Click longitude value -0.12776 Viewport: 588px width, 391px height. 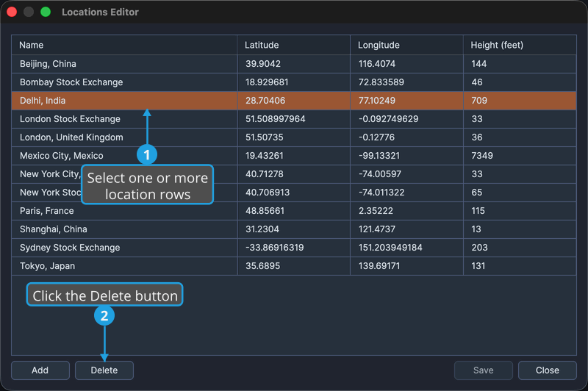[x=376, y=137]
